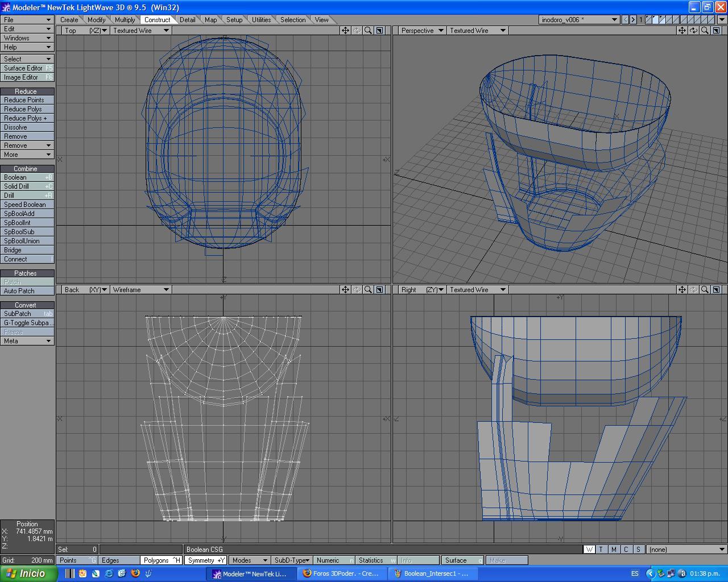Click rotate view icon in Perspective viewport
This screenshot has height=582, width=728.
693,31
